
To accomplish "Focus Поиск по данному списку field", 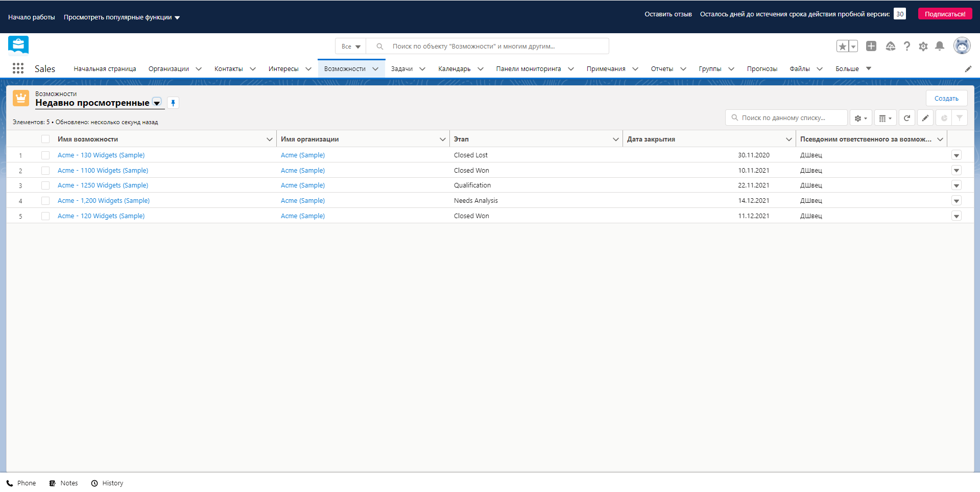I will click(786, 118).
